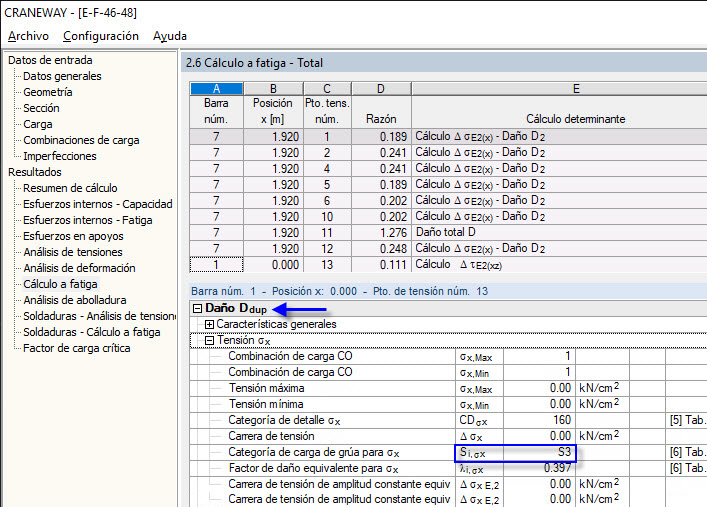Open Análisis de tensiones
Screen dimensions: 707x507
coord(73,252)
